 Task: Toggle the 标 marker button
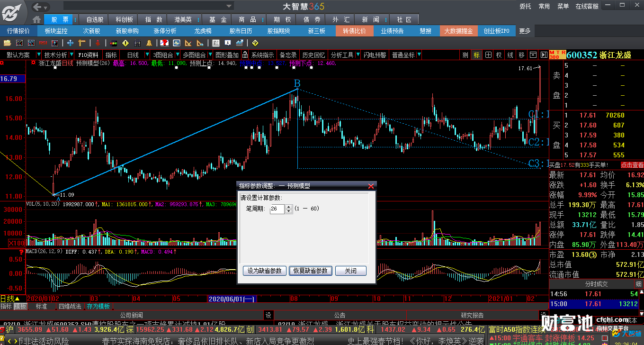pyautogui.click(x=476, y=55)
